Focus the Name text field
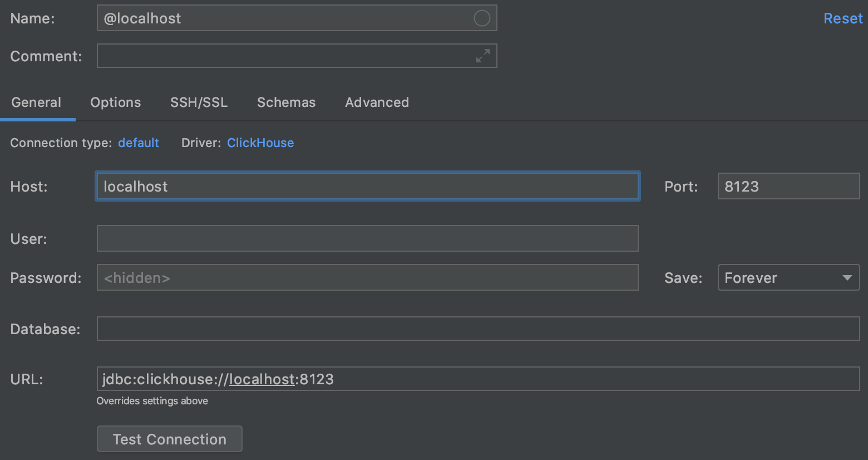Viewport: 868px width, 460px height. (x=284, y=18)
